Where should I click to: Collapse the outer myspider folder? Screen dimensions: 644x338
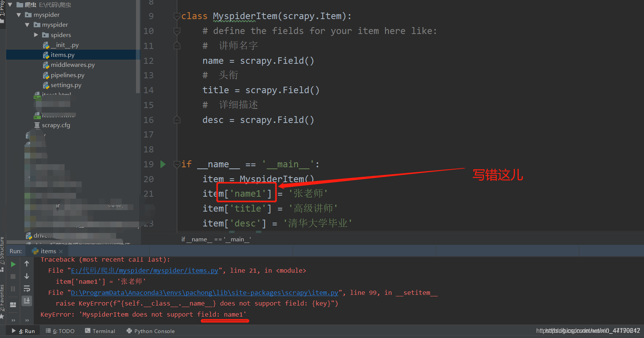[x=19, y=15]
